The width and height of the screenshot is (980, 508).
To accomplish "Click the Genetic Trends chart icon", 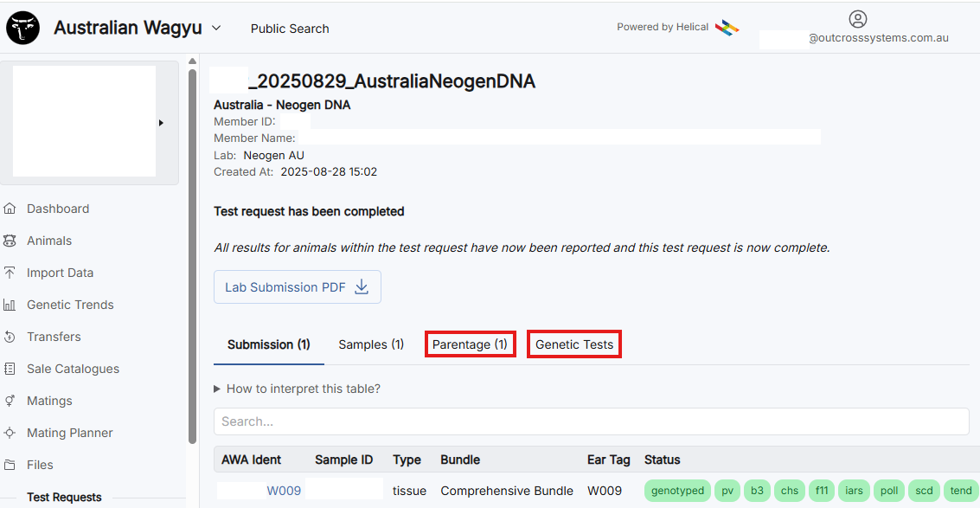I will pyautogui.click(x=10, y=305).
